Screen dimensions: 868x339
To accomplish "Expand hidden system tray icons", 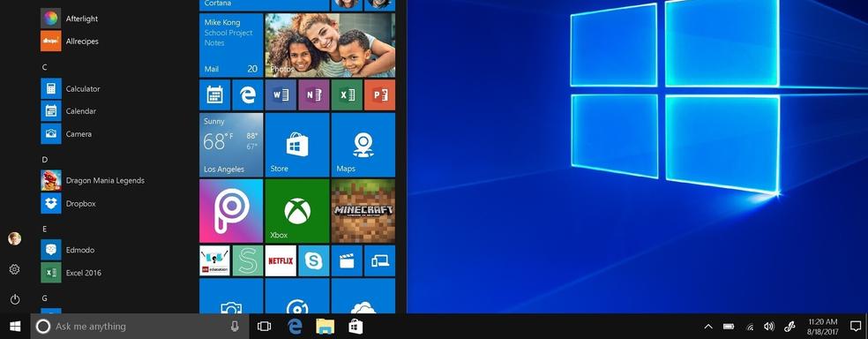I will tap(708, 327).
